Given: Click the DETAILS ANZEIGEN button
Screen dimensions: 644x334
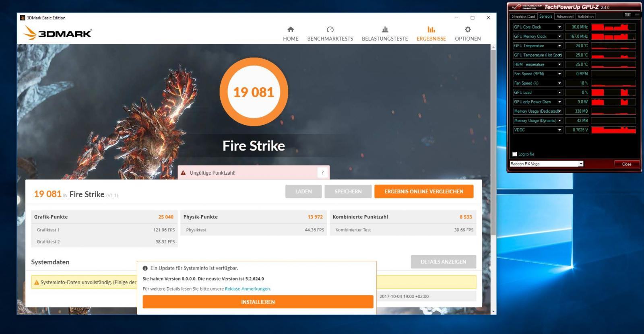Looking at the screenshot, I should point(444,262).
